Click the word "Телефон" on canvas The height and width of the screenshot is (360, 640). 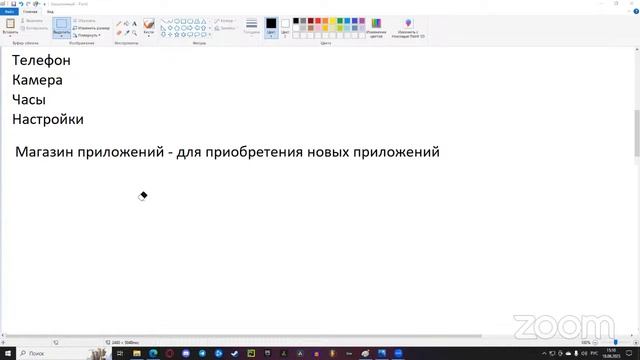tap(41, 60)
